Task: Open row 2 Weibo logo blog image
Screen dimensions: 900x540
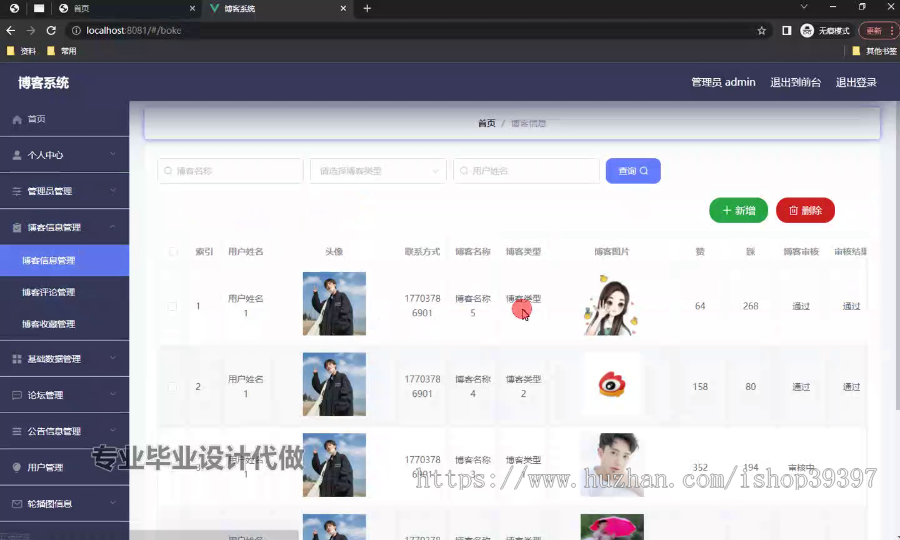Action: pyautogui.click(x=612, y=384)
